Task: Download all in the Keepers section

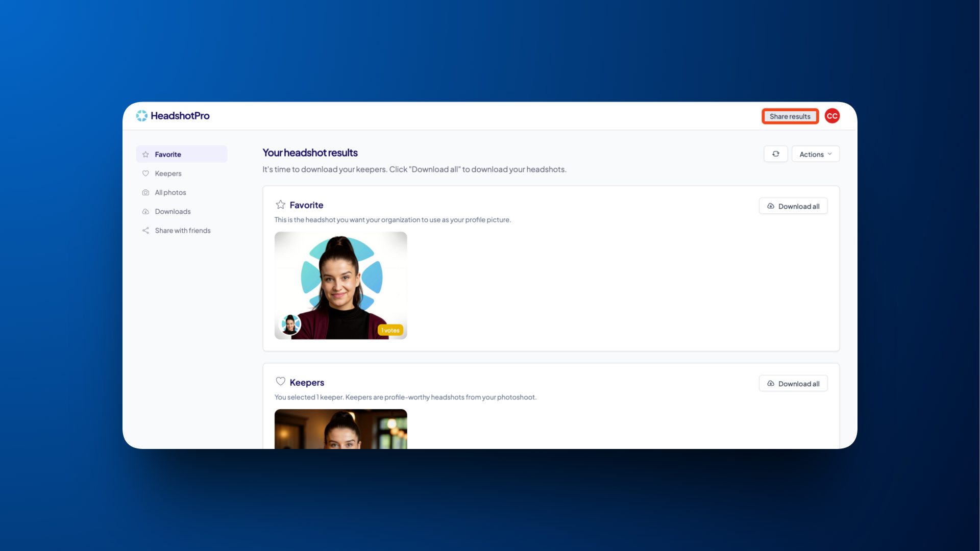Action: pyautogui.click(x=793, y=384)
